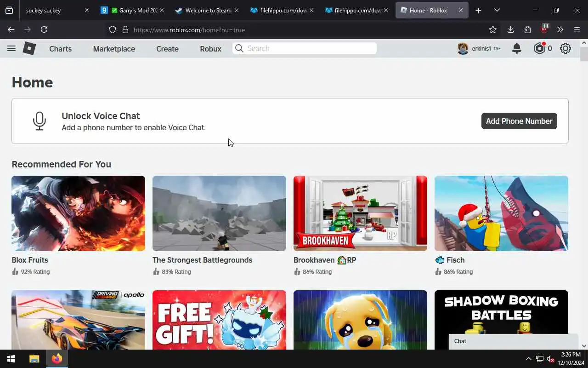Click the page vertical scrollbar thumb
Screen dimensions: 588x368
point(584,54)
